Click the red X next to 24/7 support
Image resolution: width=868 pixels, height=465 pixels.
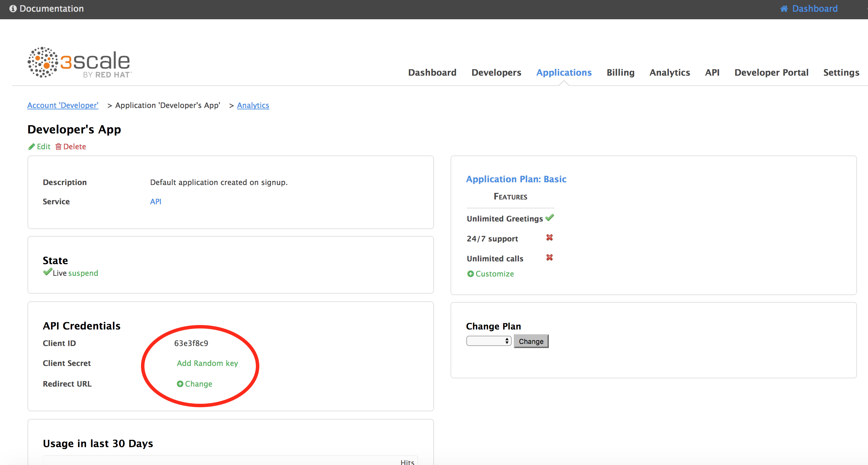[550, 238]
